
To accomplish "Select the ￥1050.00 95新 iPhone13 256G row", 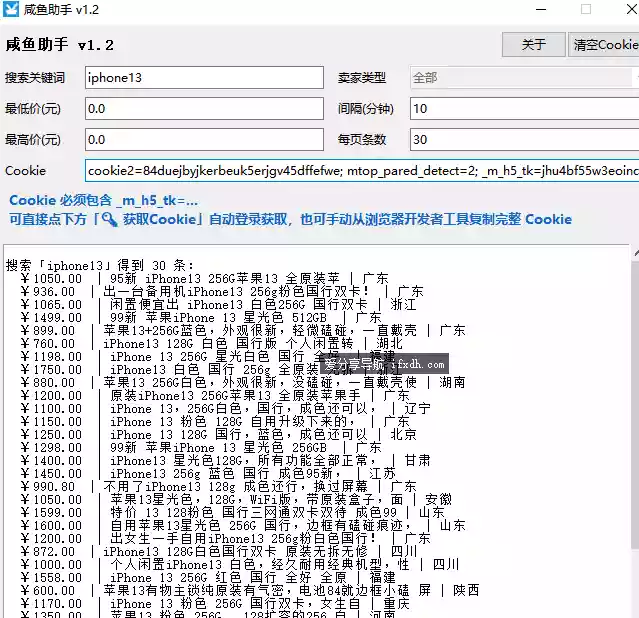I will (x=205, y=278).
